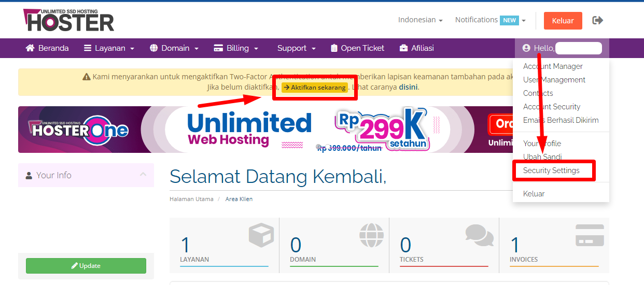Click the HosterOne Unlimited Web Hosting banner
This screenshot has height=285, width=644.
[265, 130]
